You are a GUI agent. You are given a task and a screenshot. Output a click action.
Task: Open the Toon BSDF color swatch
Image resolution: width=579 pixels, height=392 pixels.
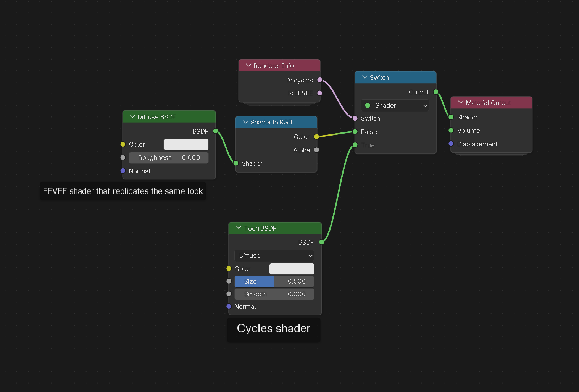(x=292, y=269)
